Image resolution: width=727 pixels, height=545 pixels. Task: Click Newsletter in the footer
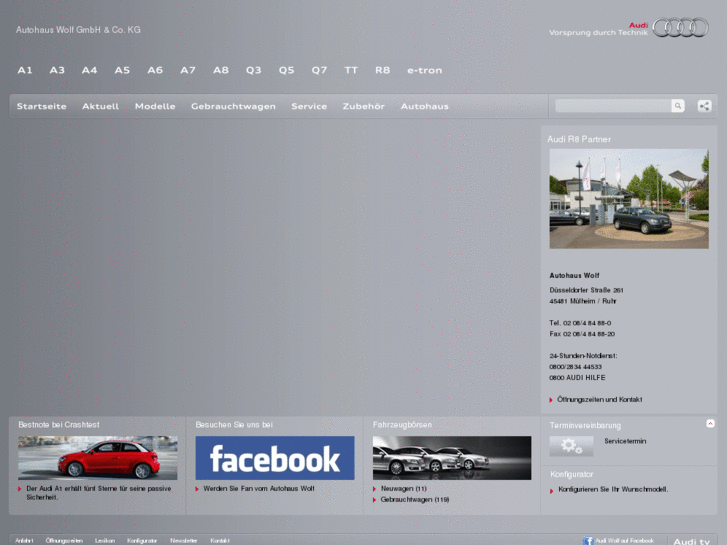coord(184,541)
